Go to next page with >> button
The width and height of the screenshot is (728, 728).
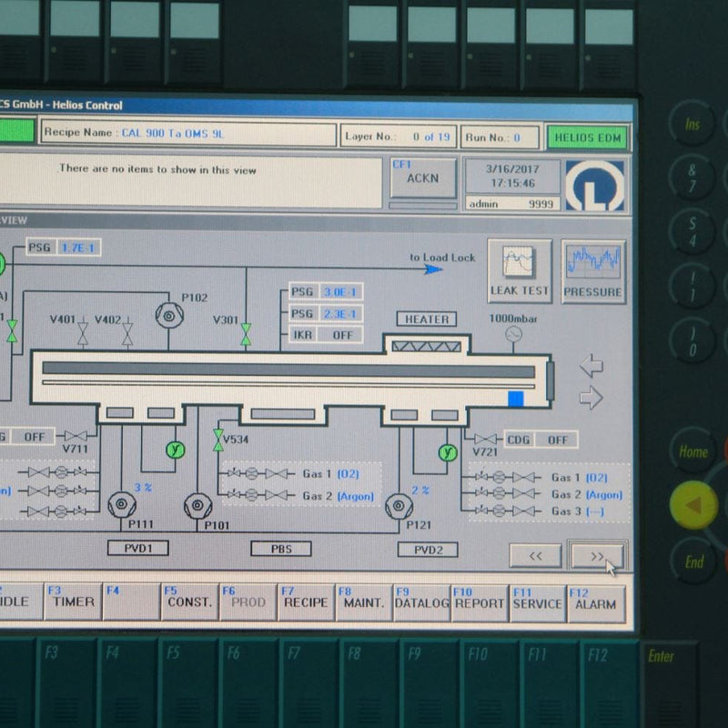[x=597, y=556]
